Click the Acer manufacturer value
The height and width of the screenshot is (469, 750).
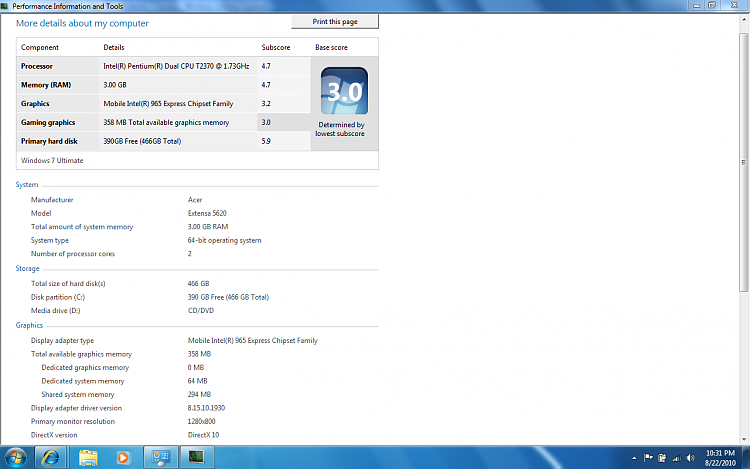pyautogui.click(x=195, y=199)
